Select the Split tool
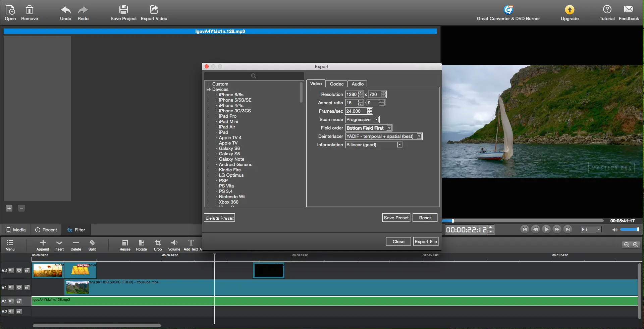The height and width of the screenshot is (329, 644). click(x=92, y=245)
